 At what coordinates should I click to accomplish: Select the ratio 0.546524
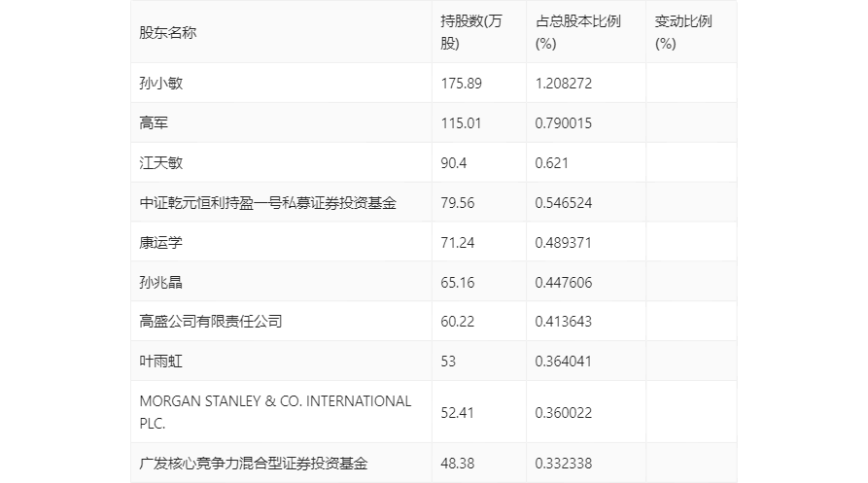pos(564,203)
